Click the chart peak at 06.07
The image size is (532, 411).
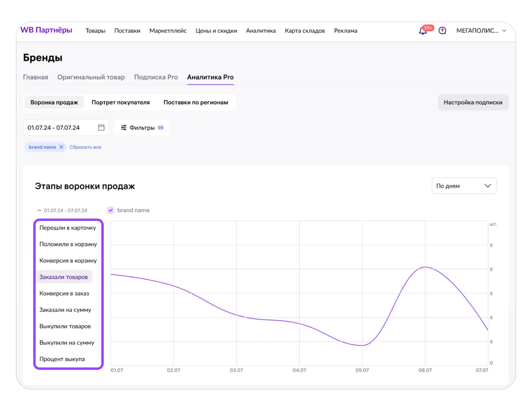tap(425, 267)
